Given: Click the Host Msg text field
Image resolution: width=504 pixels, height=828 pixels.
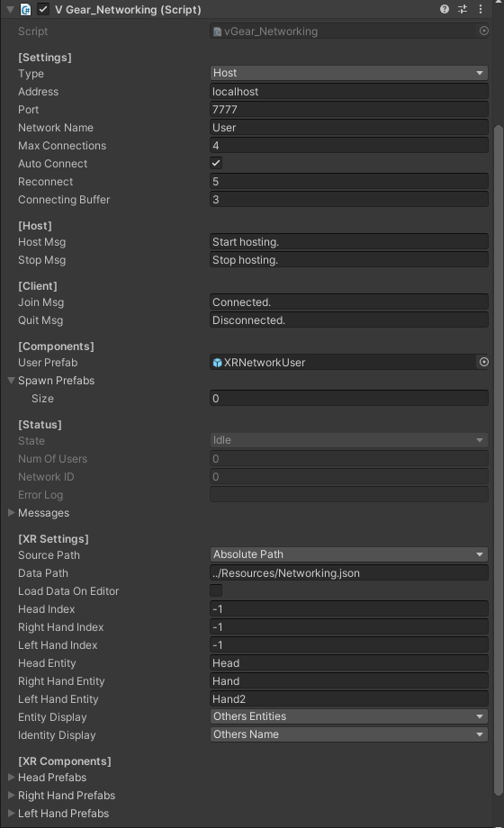Looking at the screenshot, I should click(x=348, y=242).
